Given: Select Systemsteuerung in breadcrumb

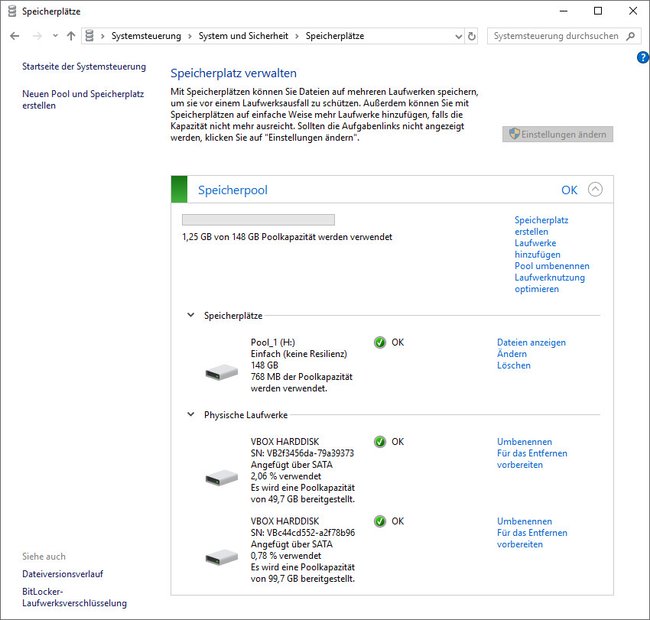Looking at the screenshot, I should pyautogui.click(x=146, y=36).
